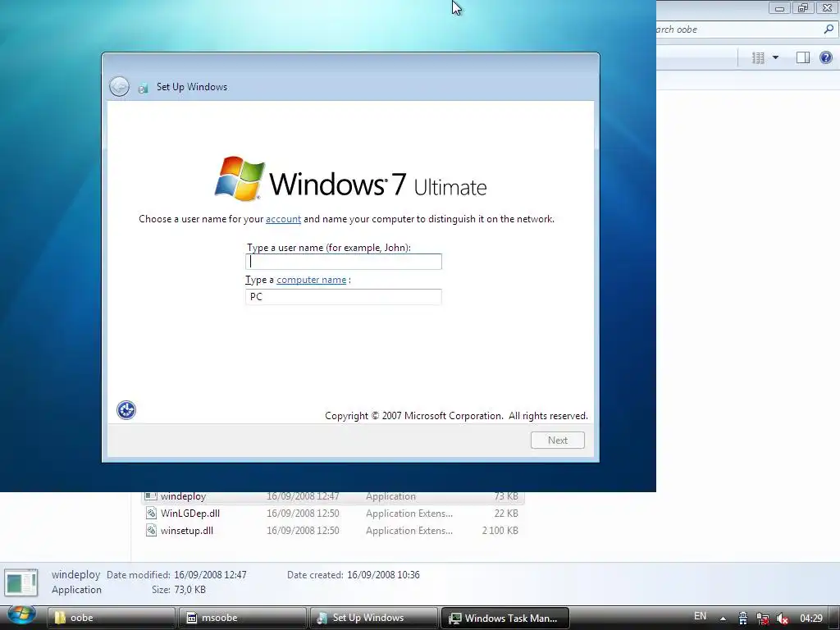Click the Size 73,0 KB value
This screenshot has height=630, width=840.
tap(189, 590)
